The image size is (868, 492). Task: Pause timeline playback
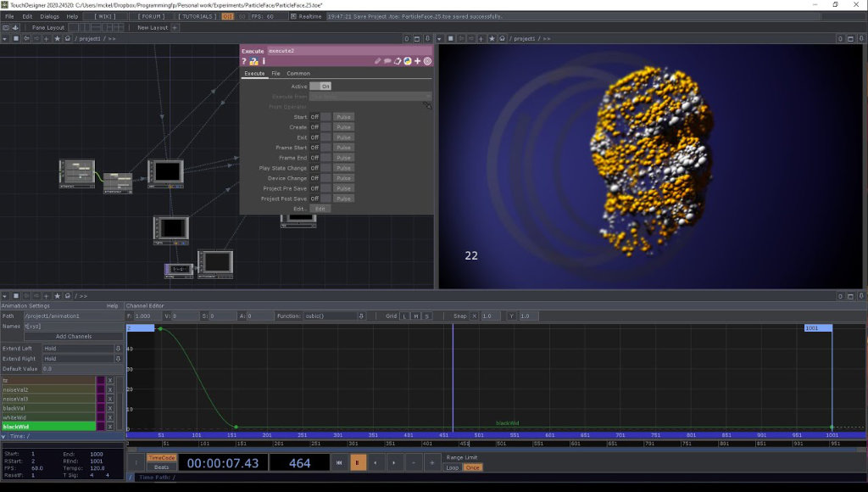pos(358,462)
